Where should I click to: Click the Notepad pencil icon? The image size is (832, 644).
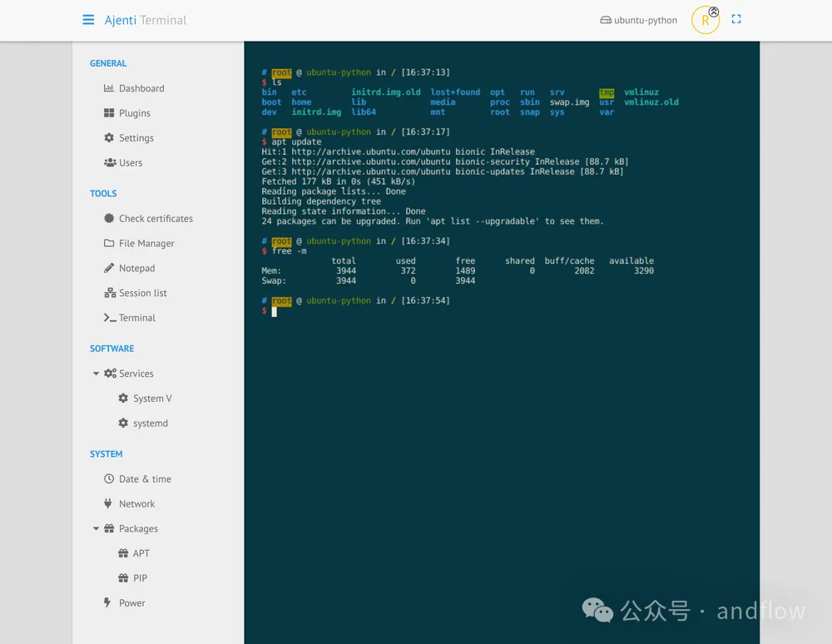109,269
